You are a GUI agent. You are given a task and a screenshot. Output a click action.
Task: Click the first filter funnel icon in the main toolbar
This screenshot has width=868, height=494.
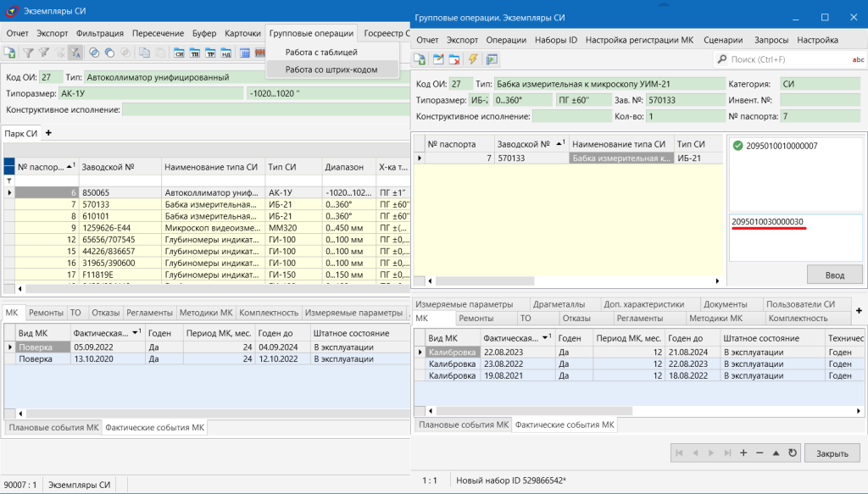[28, 53]
